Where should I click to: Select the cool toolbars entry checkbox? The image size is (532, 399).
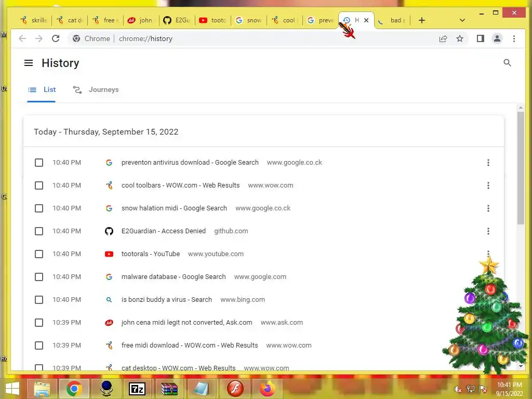click(39, 185)
